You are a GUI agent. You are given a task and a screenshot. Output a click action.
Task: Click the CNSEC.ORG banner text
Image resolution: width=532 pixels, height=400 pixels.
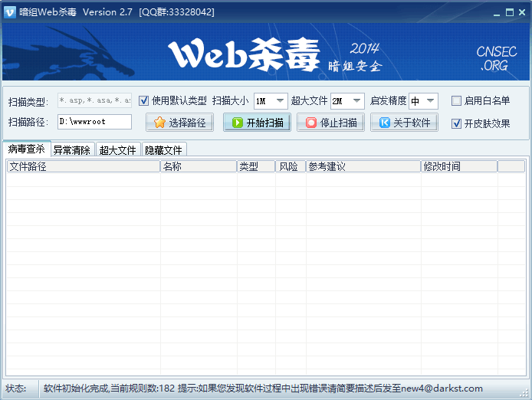497,58
